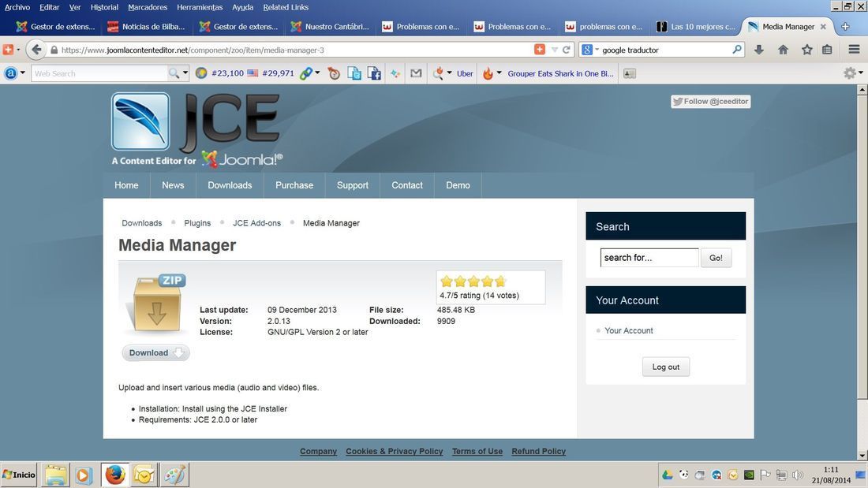This screenshot has height=488, width=868.
Task: Open the Paint palette taskbar icon
Action: (x=174, y=475)
